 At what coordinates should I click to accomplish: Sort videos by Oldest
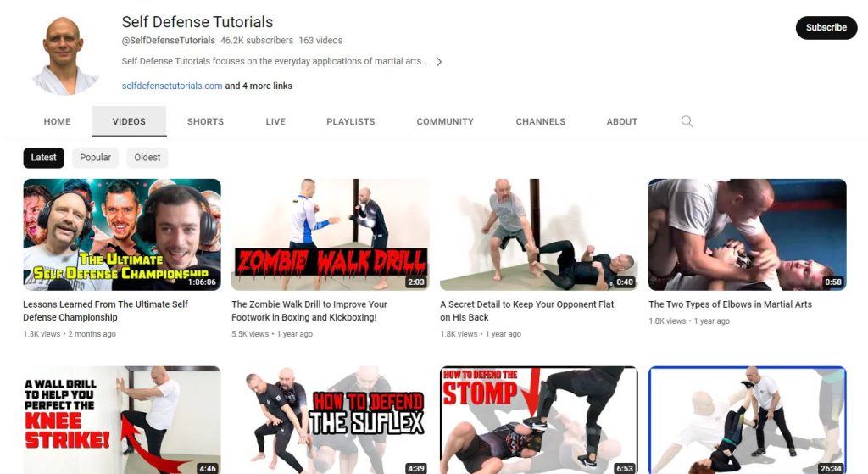click(x=147, y=158)
